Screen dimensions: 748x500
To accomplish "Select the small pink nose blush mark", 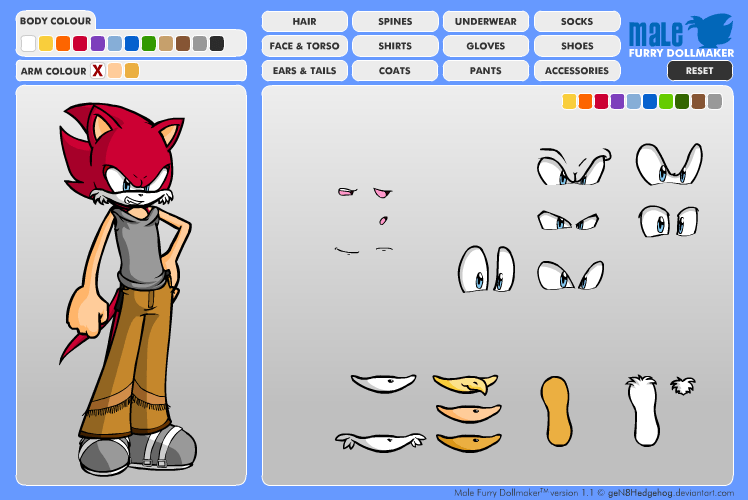I will click(383, 220).
